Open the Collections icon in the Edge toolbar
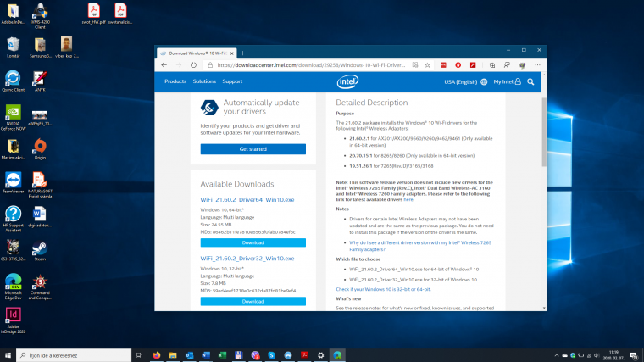 click(492, 65)
